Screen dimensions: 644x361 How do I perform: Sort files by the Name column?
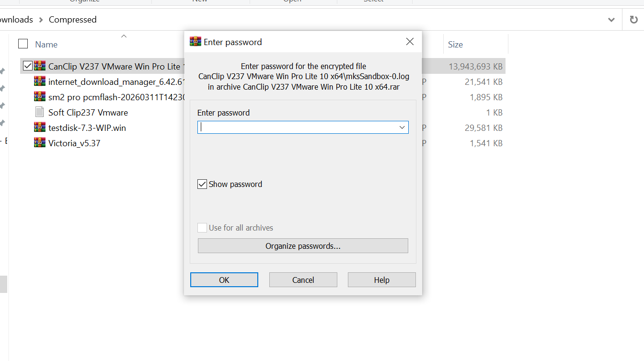46,45
